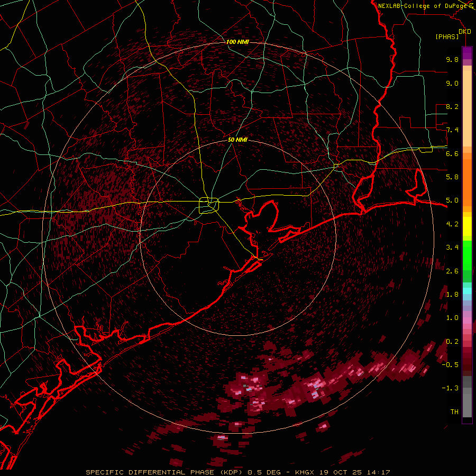Screen dimensions: 476x476
Task: Click the 0.2 value on the color scale
Action: click(452, 342)
